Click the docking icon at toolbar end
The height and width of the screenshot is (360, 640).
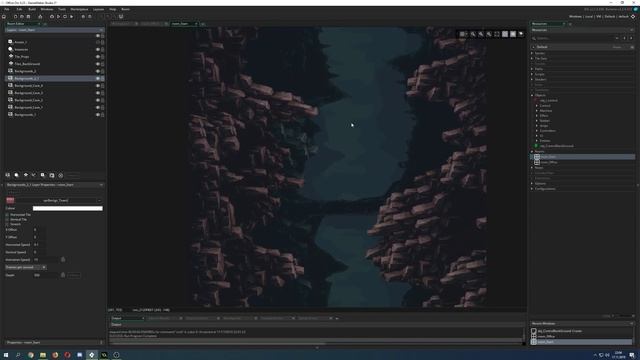[121, 17]
